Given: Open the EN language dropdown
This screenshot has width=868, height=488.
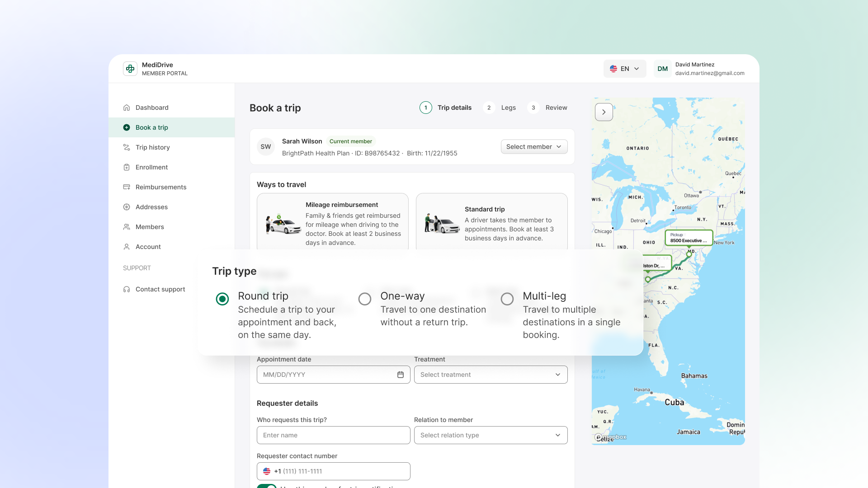Looking at the screenshot, I should click(x=625, y=69).
